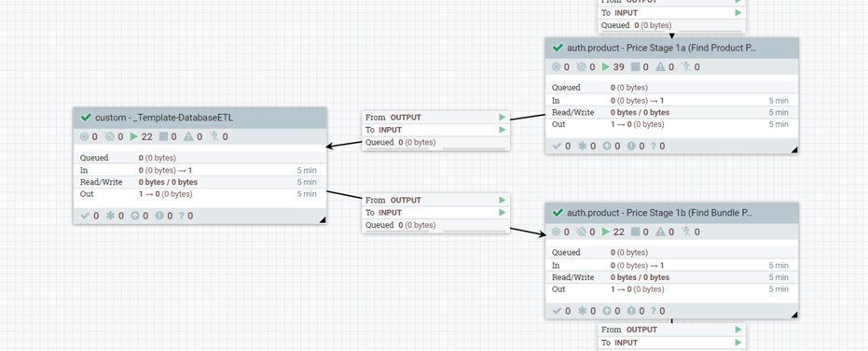This screenshot has height=351, width=868.
Task: Click corner triangle of custom - _Template-DatabaseETL group
Action: pos(323,220)
